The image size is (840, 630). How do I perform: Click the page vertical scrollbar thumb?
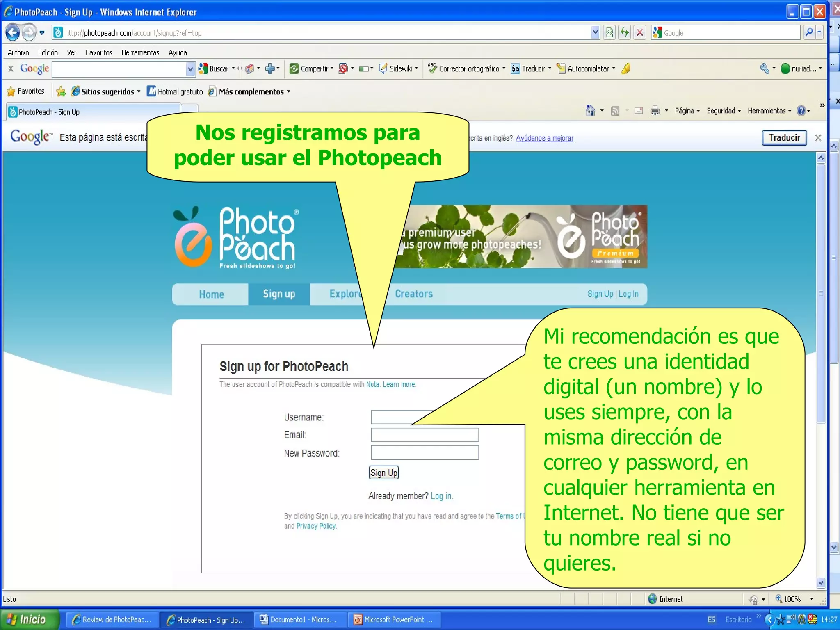821,293
